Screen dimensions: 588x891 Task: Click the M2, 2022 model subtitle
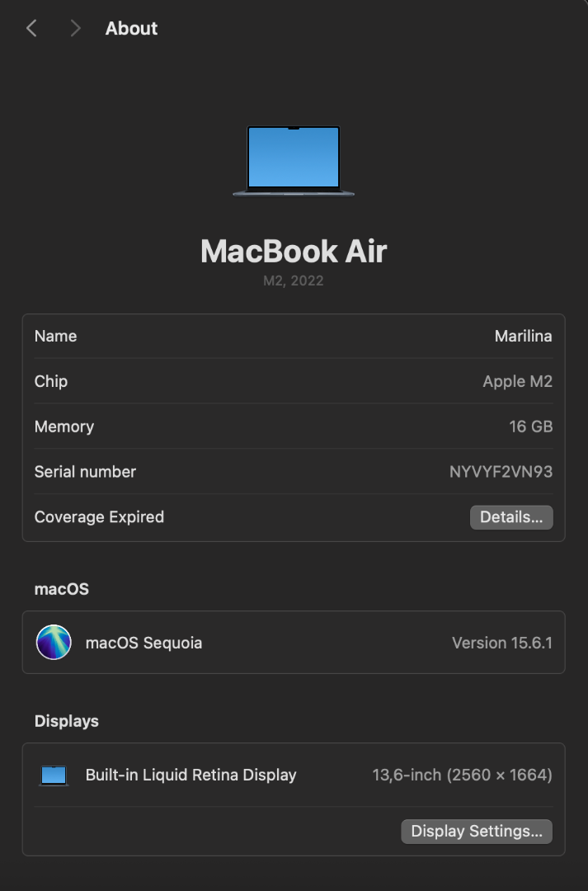294,280
